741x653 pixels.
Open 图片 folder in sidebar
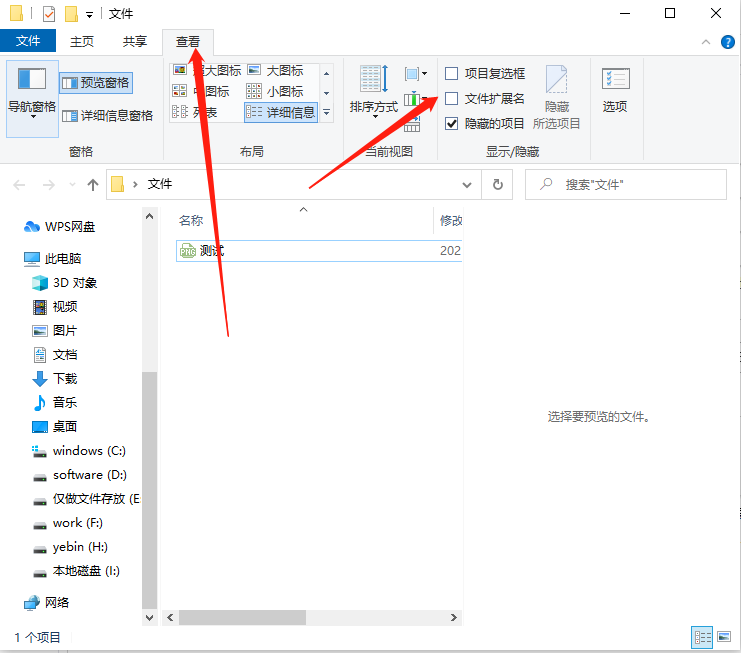point(55,331)
